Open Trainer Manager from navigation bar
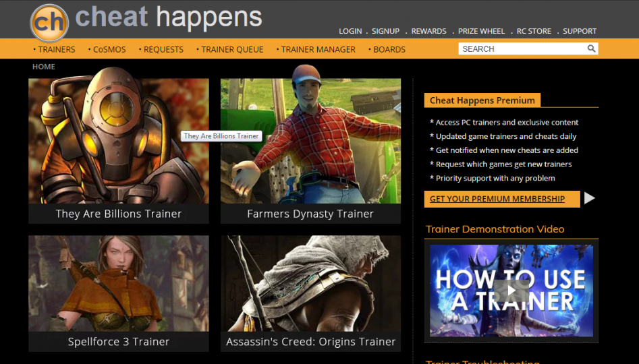 pos(318,49)
